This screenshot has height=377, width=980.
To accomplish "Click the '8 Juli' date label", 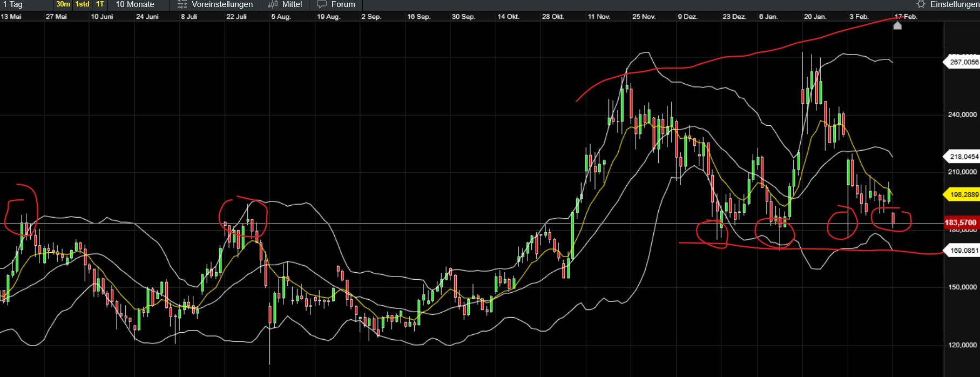I will coord(189,17).
